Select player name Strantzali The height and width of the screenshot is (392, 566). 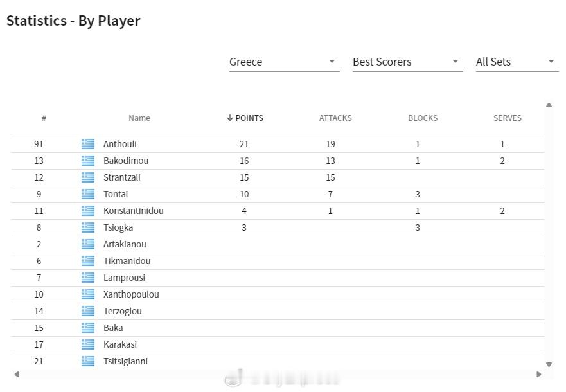[121, 177]
